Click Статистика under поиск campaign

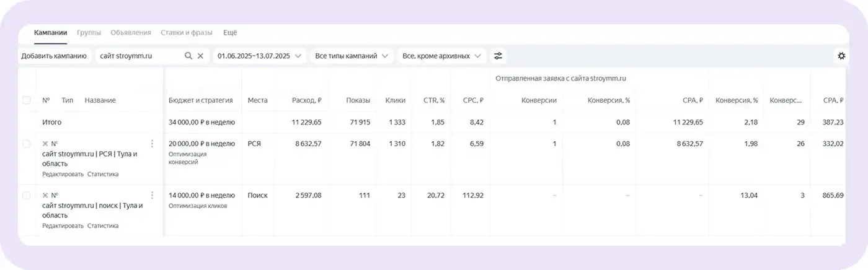pyautogui.click(x=103, y=226)
